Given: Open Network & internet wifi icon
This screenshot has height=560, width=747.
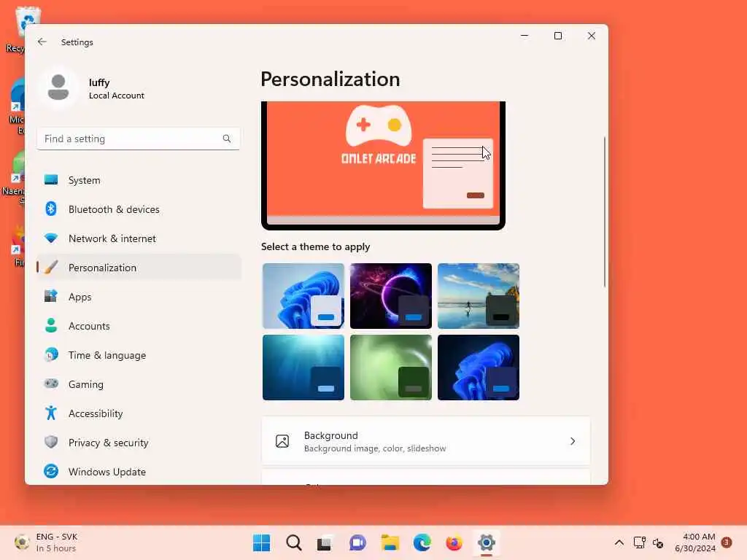Looking at the screenshot, I should (51, 238).
